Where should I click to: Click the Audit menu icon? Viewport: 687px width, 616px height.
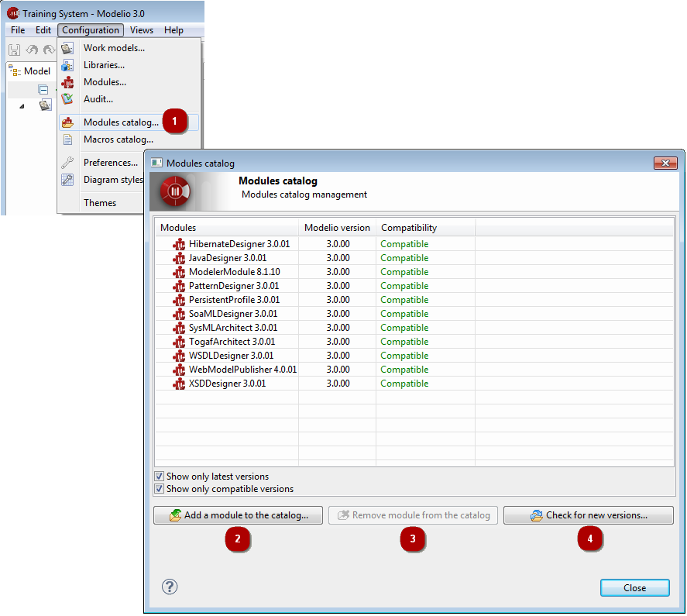pyautogui.click(x=67, y=99)
